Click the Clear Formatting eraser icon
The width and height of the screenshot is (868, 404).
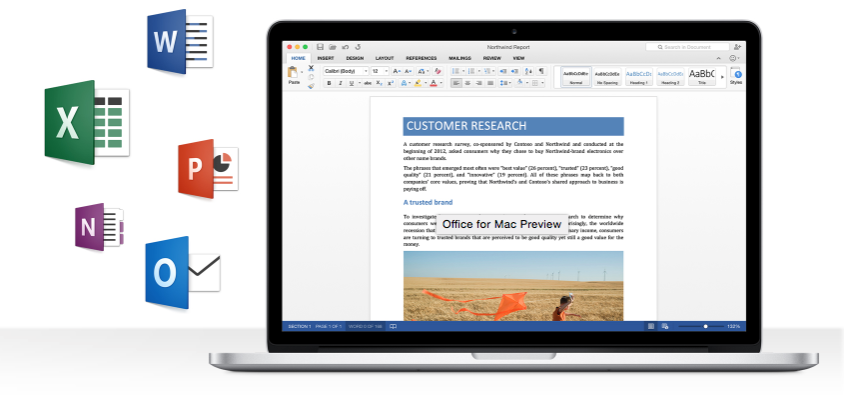pyautogui.click(x=437, y=71)
